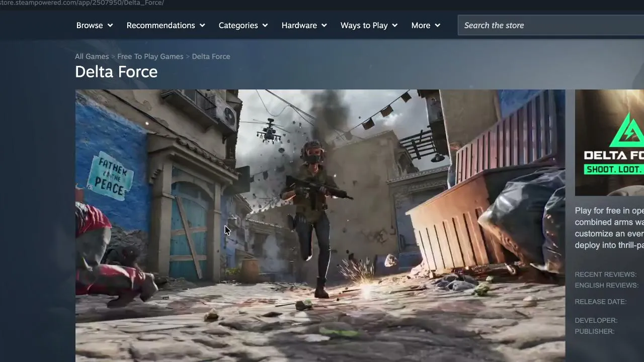The width and height of the screenshot is (644, 362).
Task: Go to All Games breadcrumb link
Action: (x=92, y=56)
